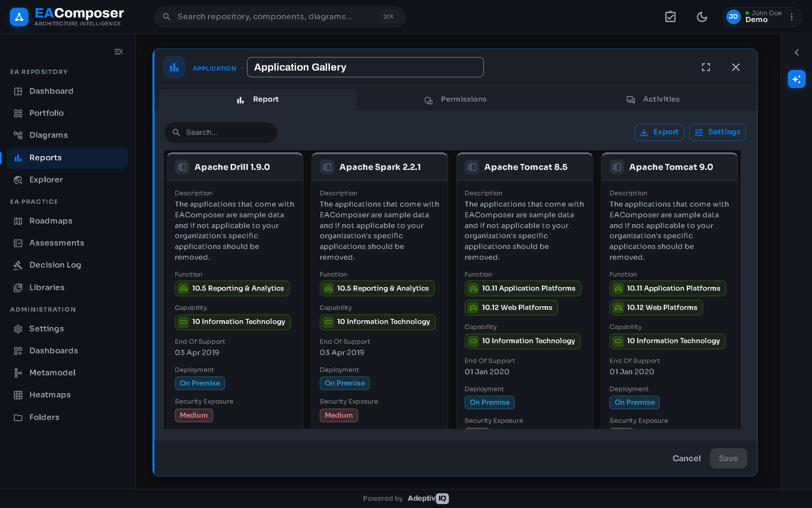Screen dimensions: 812x508
Task: Switch to the Report tab
Action: pos(257,99)
